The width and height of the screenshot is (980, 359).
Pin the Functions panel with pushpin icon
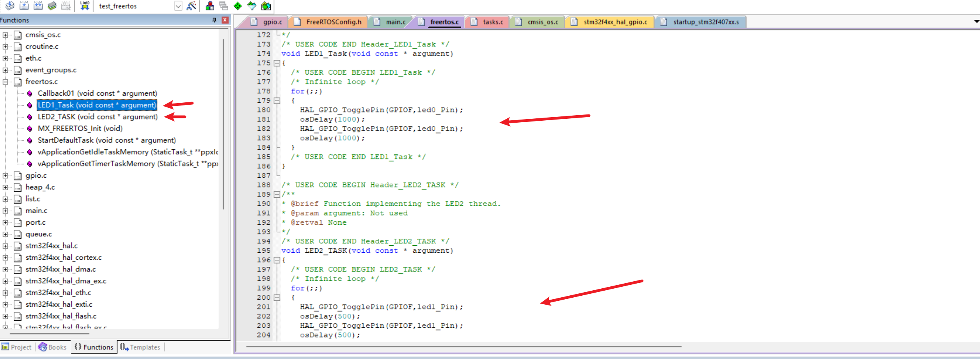[214, 20]
